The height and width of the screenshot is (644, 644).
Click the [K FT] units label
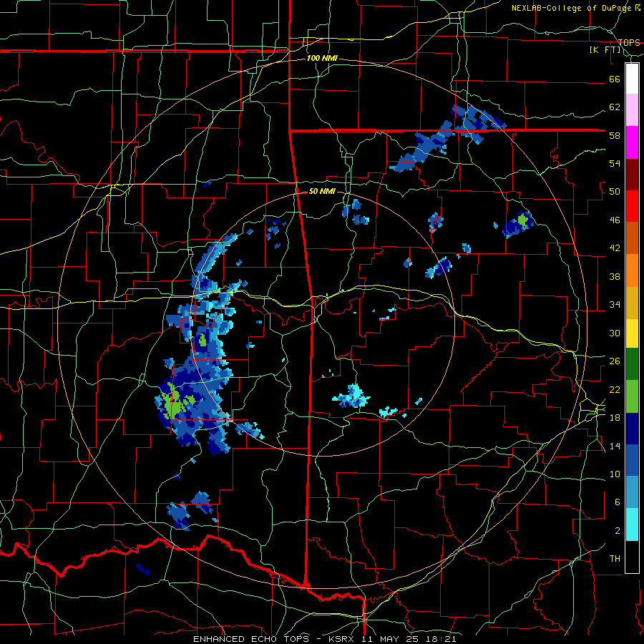605,50
